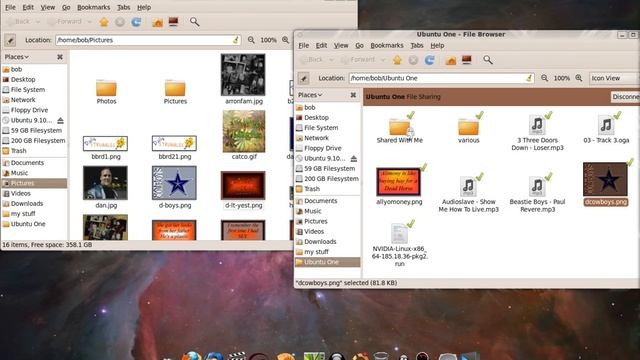Click Back button in Ubuntu One window
The height and width of the screenshot is (360, 640).
(x=311, y=60)
